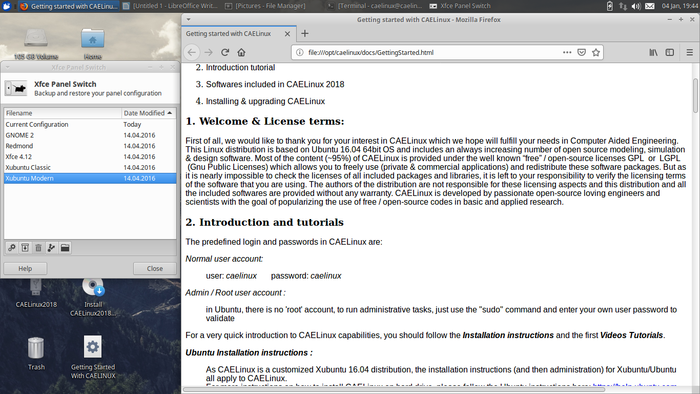Click the Help button in Panel Switch
This screenshot has width=700, height=394.
[x=25, y=269]
